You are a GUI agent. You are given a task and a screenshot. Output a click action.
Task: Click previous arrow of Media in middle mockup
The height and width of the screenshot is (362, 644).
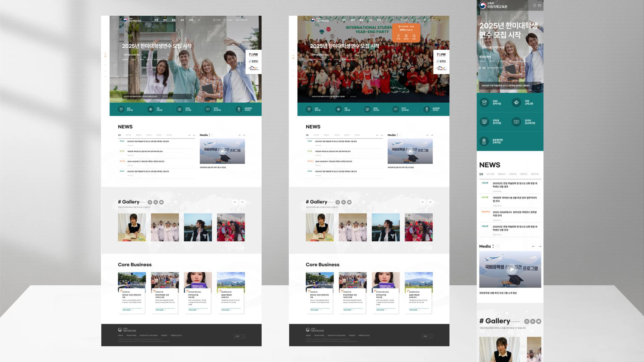[427, 135]
